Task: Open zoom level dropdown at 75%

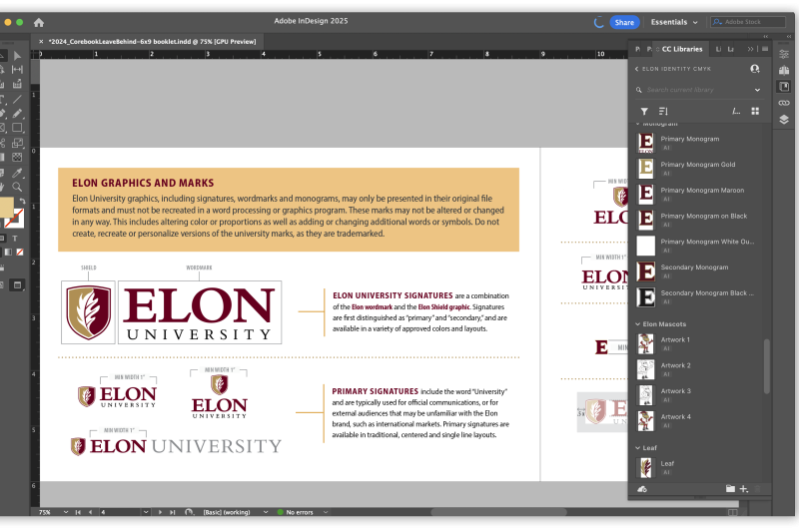Action: tap(66, 512)
